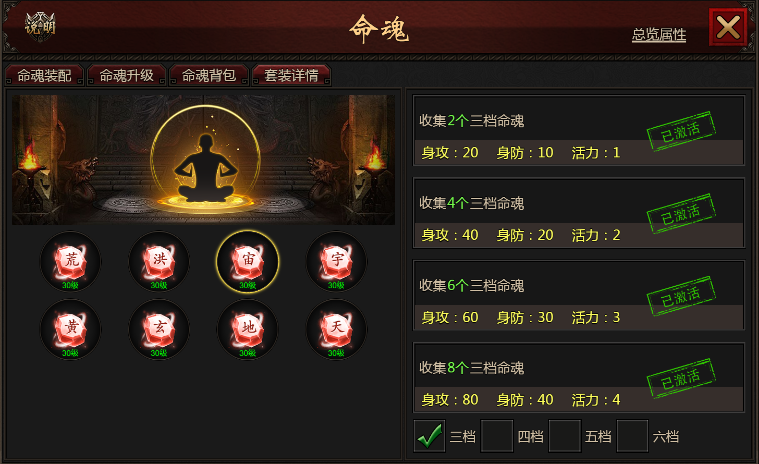Click the highlighted 宙 soul stone
The width and height of the screenshot is (759, 464).
[x=247, y=262]
